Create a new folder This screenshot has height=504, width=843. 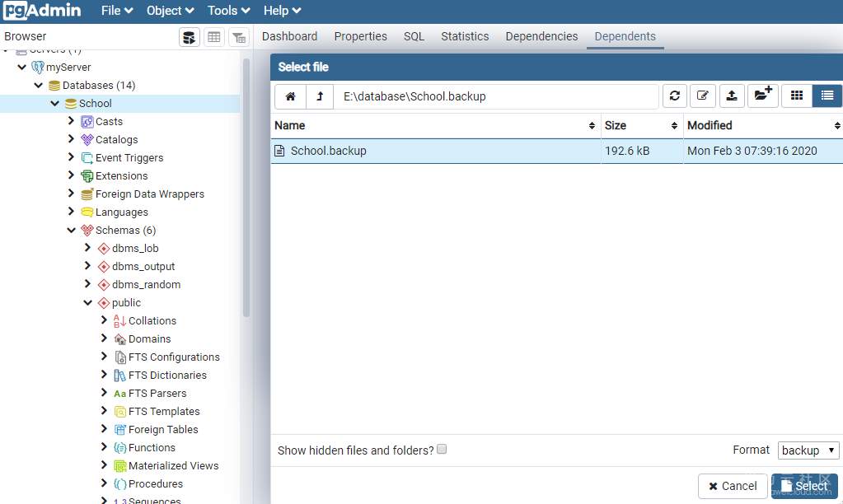tap(763, 96)
